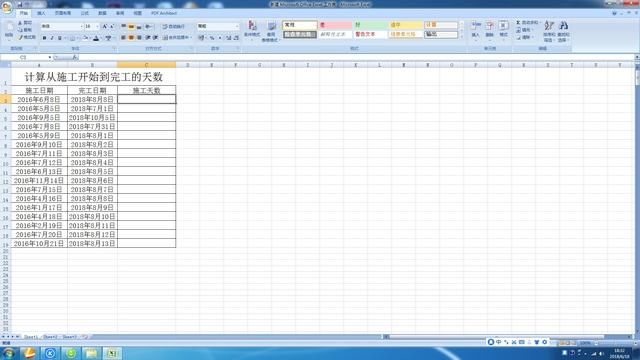Apply the fill color bucket icon
Screen dimensions: 640x360
84,38
